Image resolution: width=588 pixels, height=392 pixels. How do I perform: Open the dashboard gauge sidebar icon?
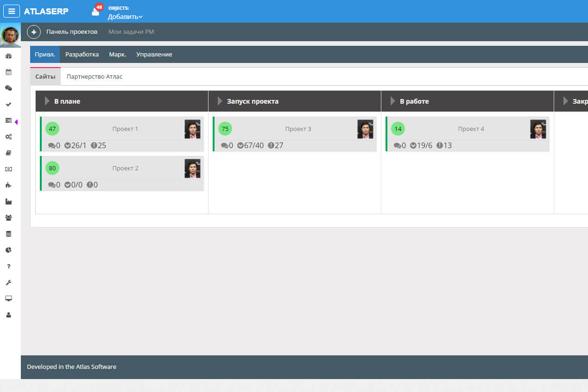pos(8,56)
